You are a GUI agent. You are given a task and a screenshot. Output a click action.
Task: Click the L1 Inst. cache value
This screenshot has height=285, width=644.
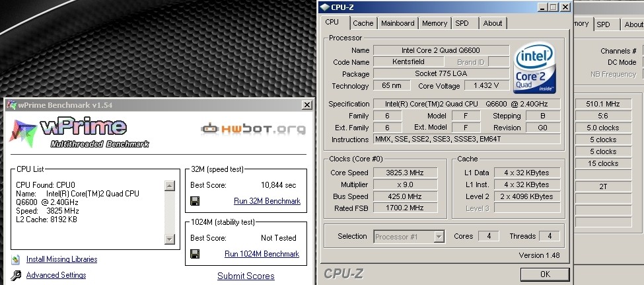[x=526, y=184]
